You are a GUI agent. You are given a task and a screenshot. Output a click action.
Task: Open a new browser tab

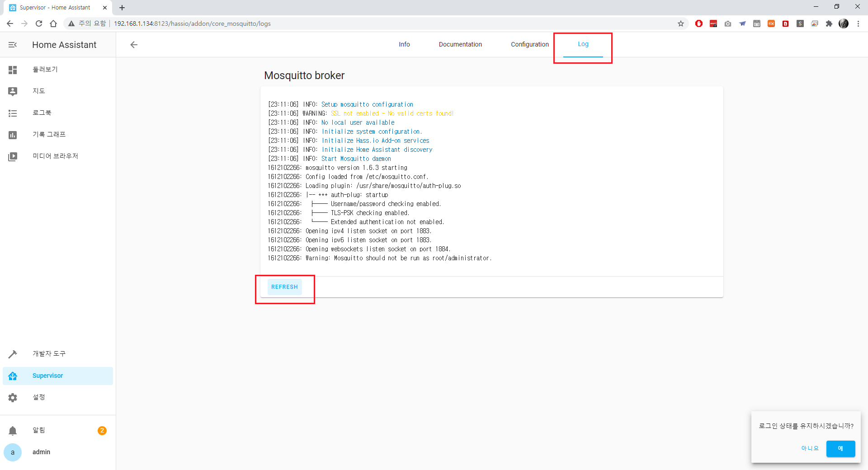click(x=122, y=8)
